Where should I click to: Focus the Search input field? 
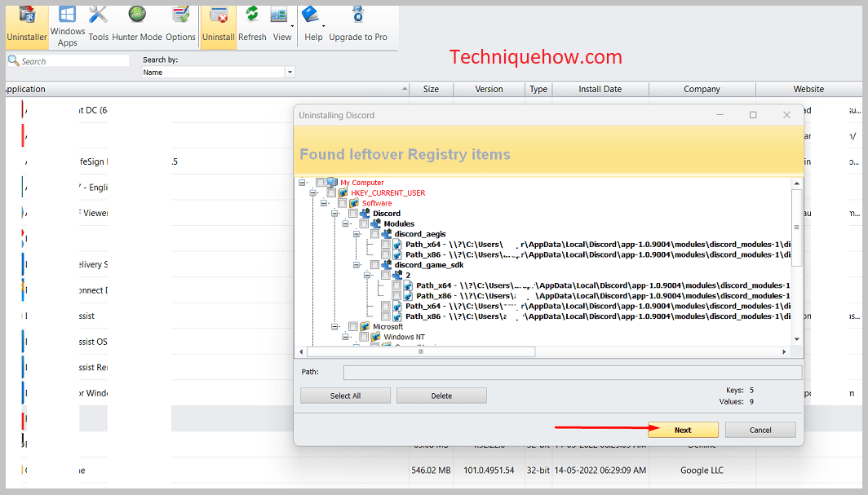pos(74,61)
